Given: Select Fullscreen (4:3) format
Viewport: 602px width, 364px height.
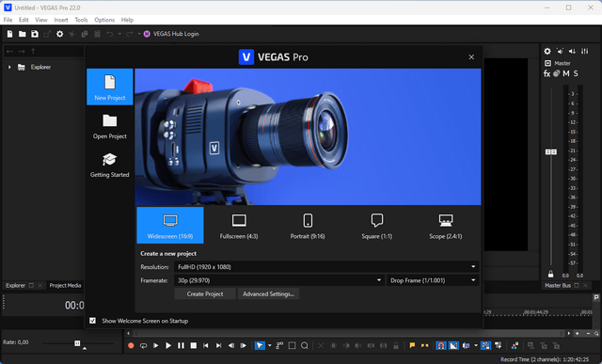Looking at the screenshot, I should [239, 226].
